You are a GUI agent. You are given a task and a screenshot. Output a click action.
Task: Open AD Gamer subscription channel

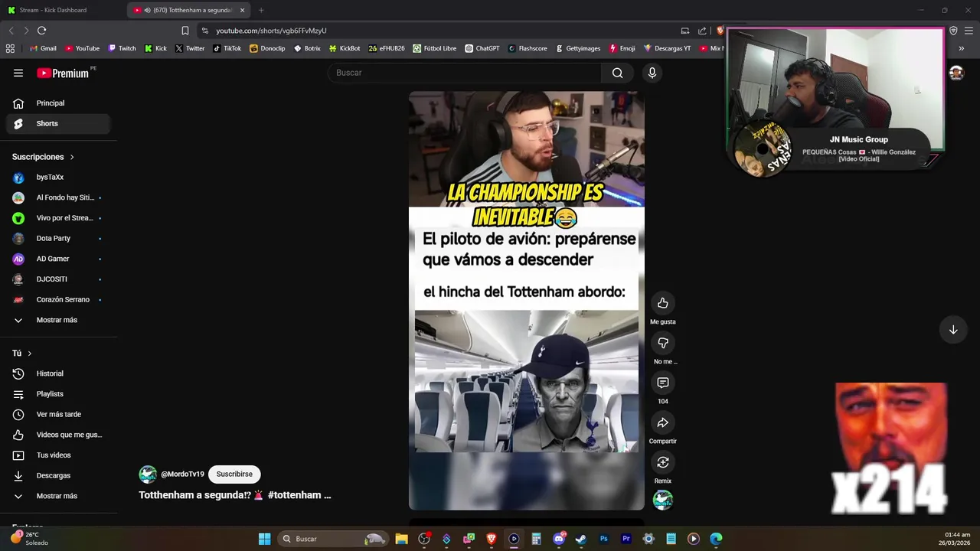click(x=58, y=259)
